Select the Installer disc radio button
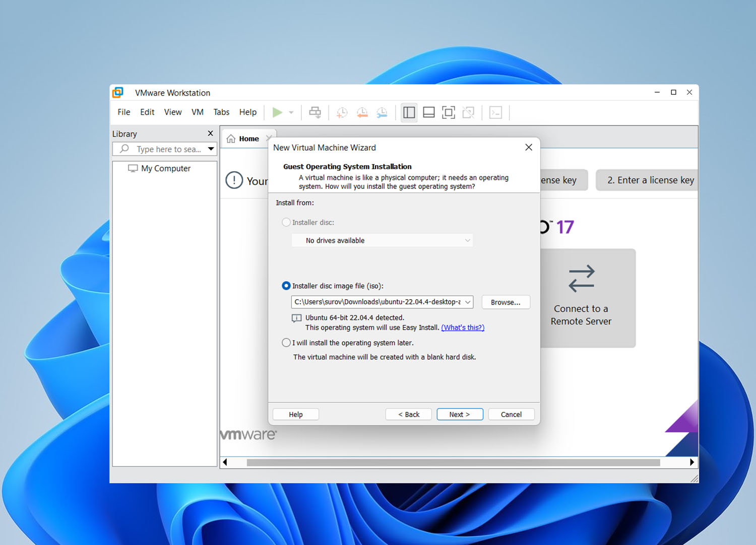 pos(286,222)
